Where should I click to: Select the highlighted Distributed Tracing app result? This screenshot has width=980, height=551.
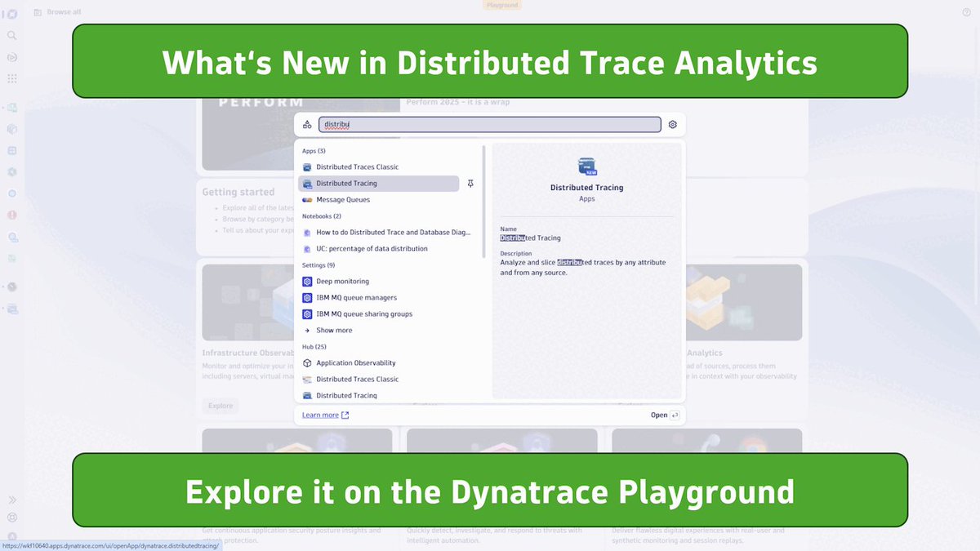point(379,184)
